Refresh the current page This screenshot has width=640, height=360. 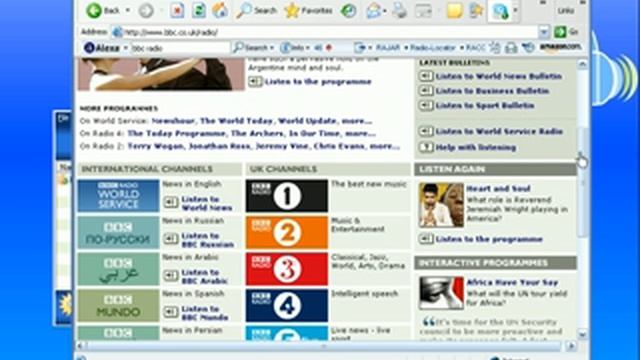tap(199, 11)
